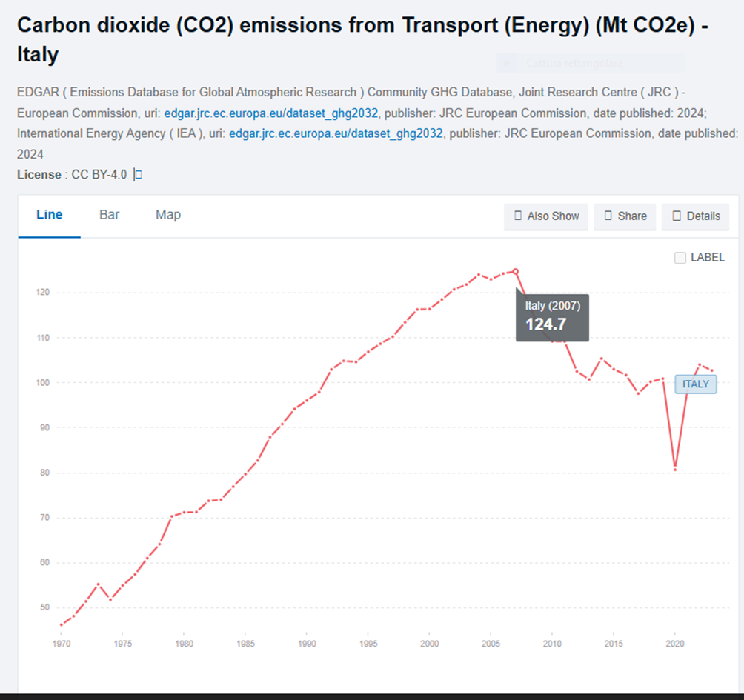744x700 pixels.
Task: Switch to the Map view tab
Action: (x=168, y=215)
